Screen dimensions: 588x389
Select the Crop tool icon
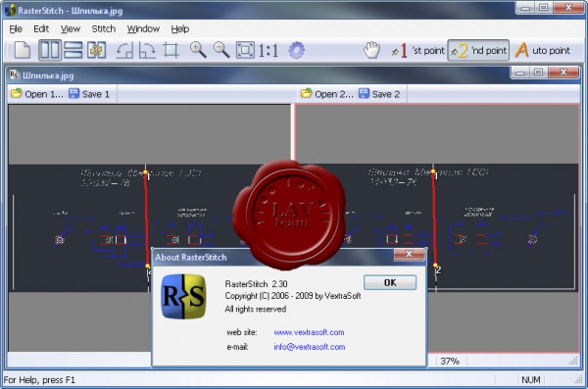tap(171, 50)
